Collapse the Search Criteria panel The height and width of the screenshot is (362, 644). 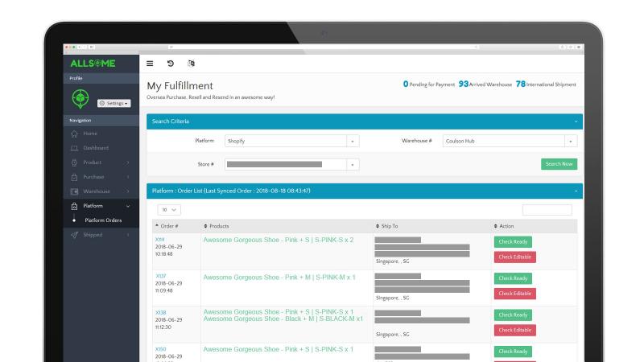576,121
